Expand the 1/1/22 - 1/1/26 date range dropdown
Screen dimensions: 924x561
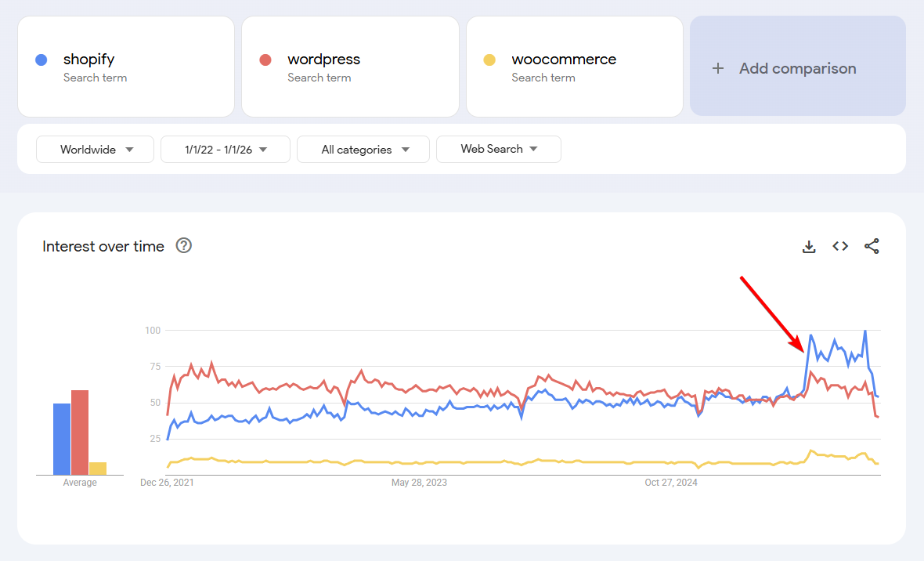point(226,150)
